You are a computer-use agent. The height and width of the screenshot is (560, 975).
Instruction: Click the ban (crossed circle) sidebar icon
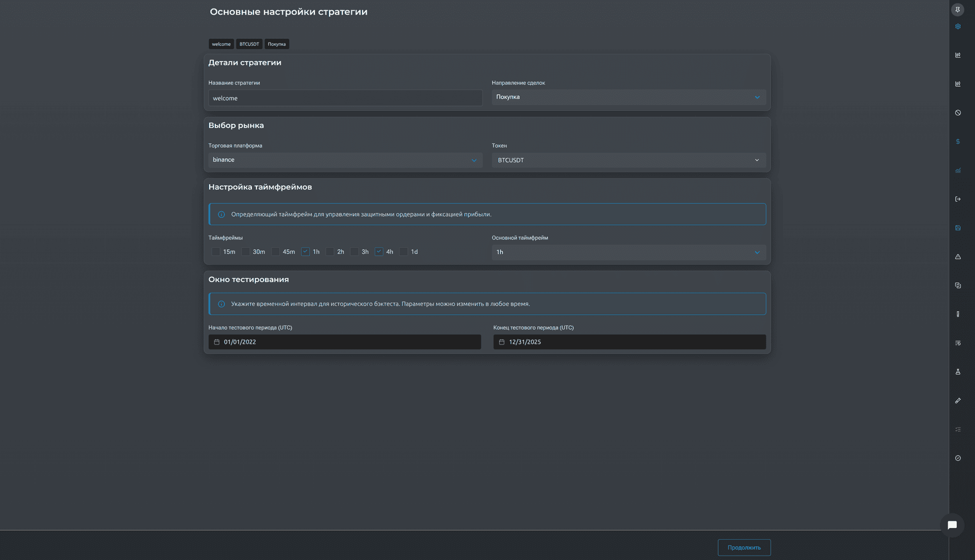[x=958, y=113]
